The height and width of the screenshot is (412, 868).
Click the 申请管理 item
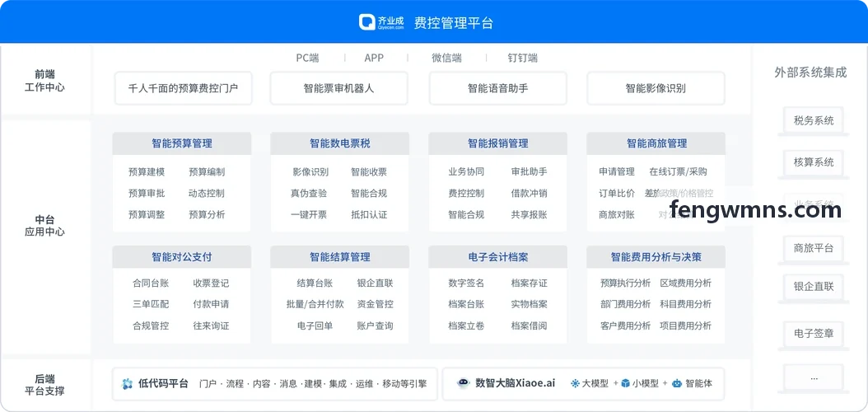(x=617, y=171)
